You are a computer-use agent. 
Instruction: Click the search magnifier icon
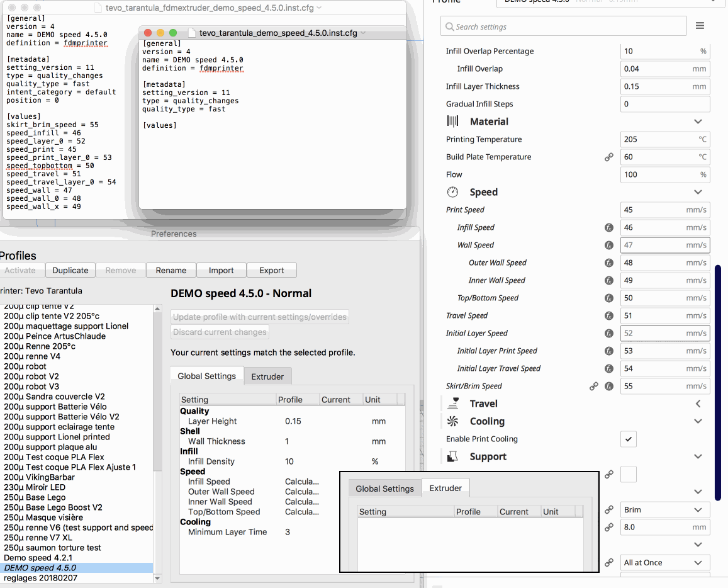[x=449, y=26]
